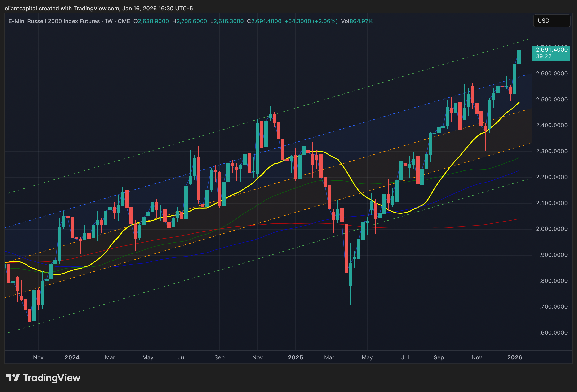Click the 2025 label on the time axis

point(295,357)
